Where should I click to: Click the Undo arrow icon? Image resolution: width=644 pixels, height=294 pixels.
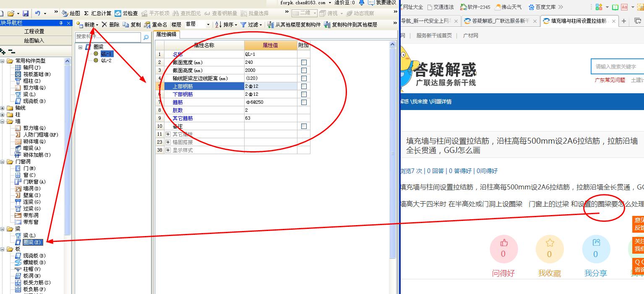point(38,13)
